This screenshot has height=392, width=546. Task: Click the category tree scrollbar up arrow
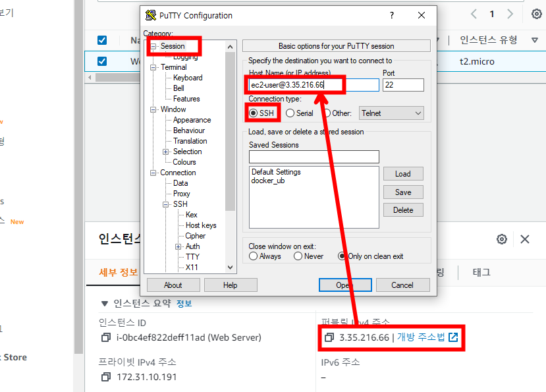[230, 47]
